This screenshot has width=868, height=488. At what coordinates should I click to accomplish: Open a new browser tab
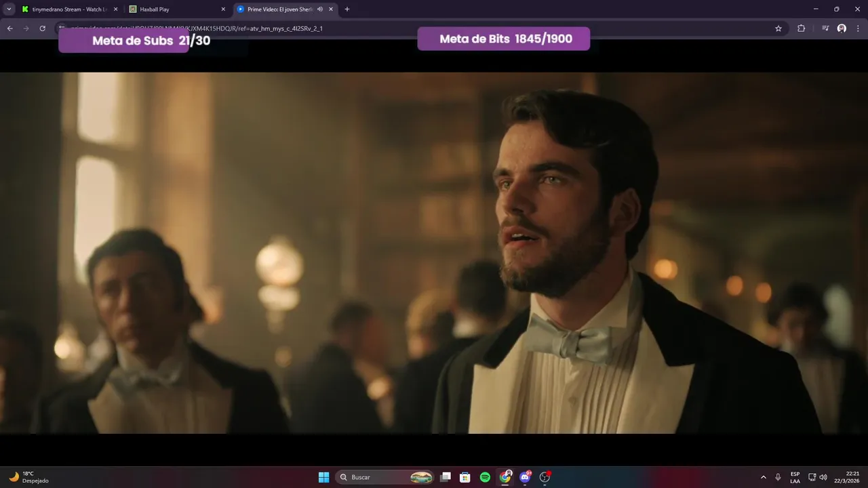pos(347,9)
